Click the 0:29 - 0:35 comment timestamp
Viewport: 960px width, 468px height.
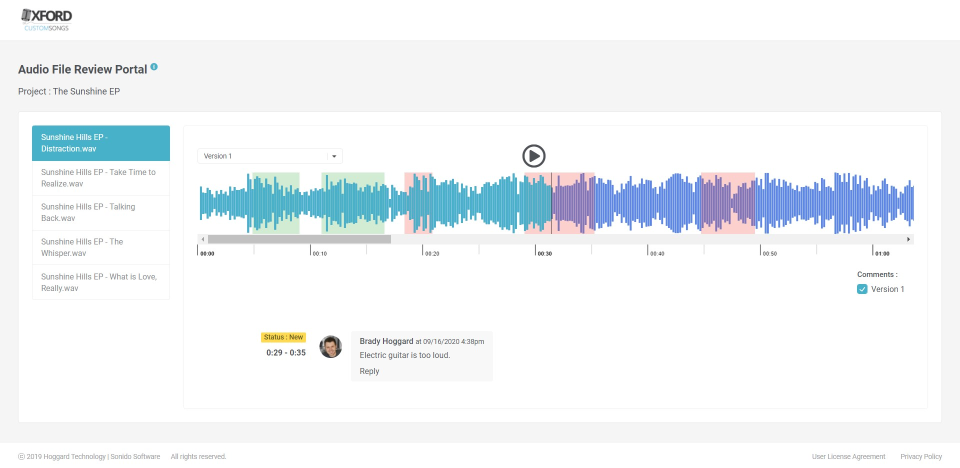[285, 353]
